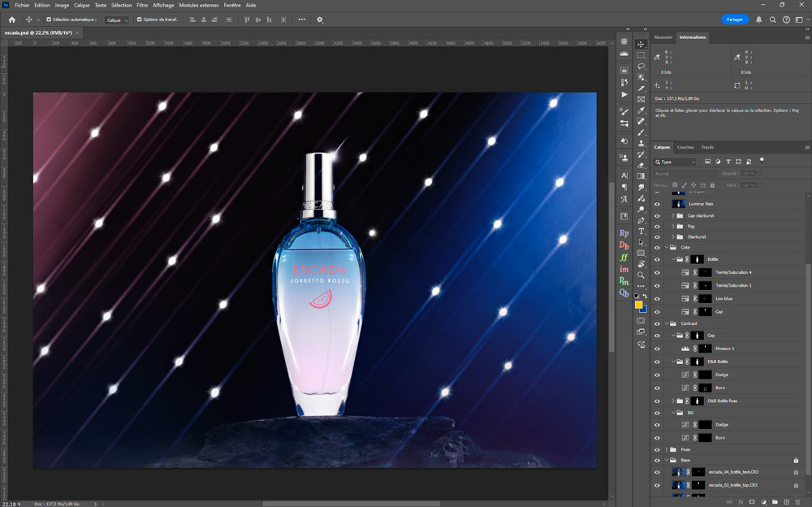Screen dimensions: 812x507
Task: Select the Horizontal Type tool
Action: (641, 232)
